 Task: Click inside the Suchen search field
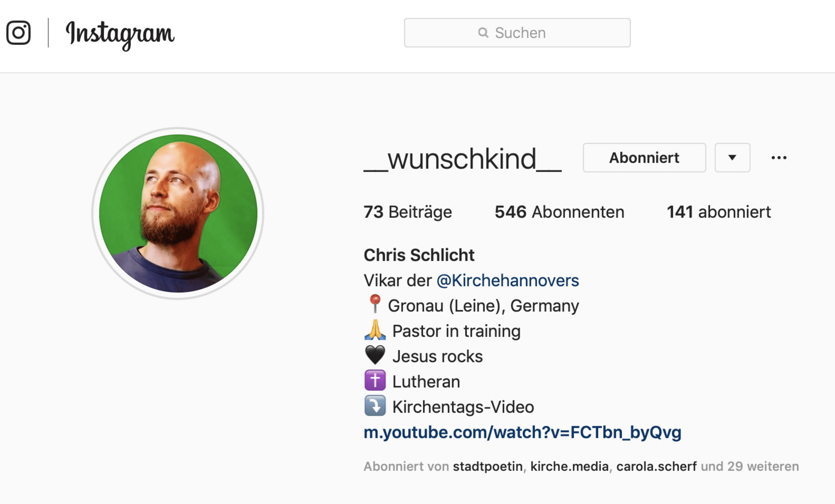pyautogui.click(x=517, y=33)
